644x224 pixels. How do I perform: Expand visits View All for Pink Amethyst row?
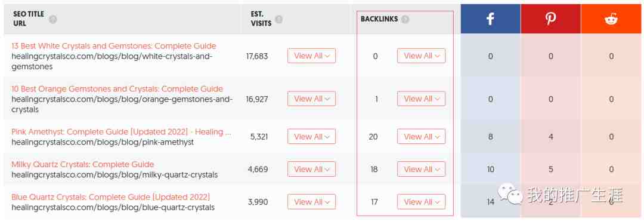tap(312, 136)
